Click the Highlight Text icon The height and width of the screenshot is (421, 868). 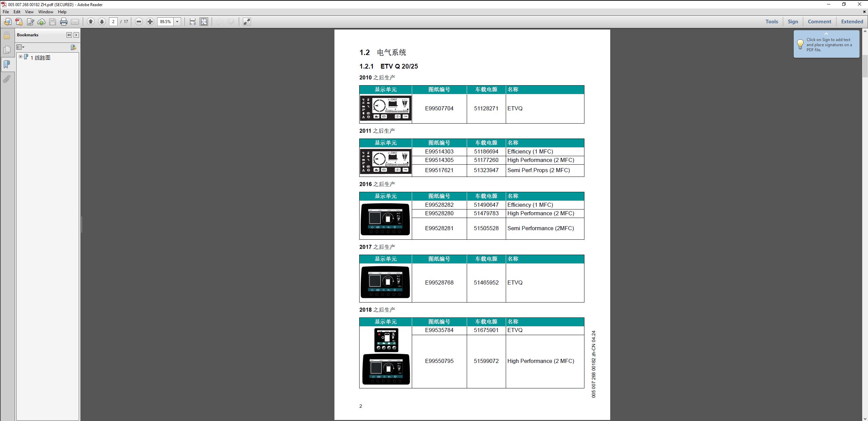231,22
